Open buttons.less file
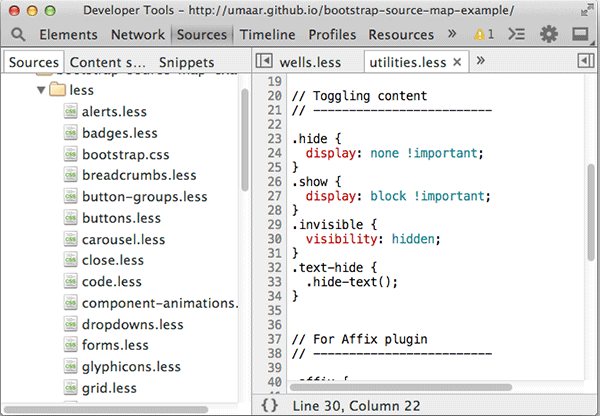 click(121, 218)
